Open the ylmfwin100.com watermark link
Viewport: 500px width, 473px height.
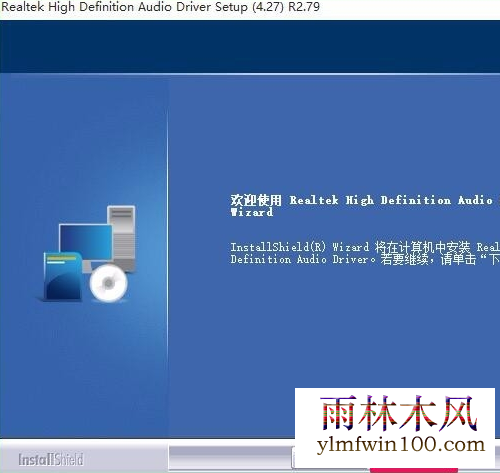[x=401, y=445]
